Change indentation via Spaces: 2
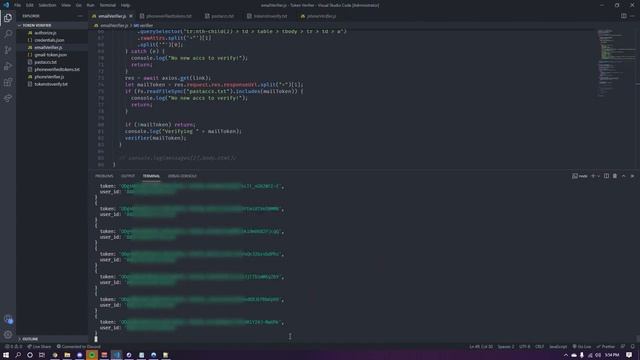The height and width of the screenshot is (360, 640). coord(506,347)
